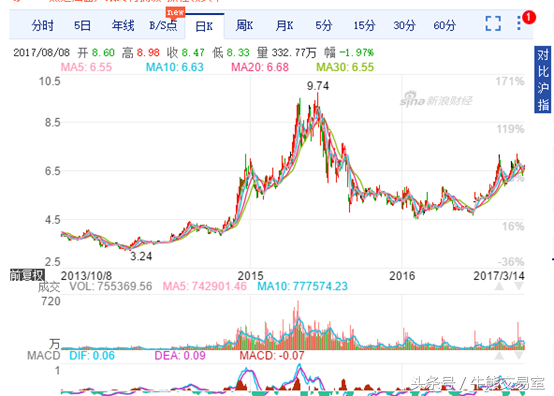This screenshot has height=396, width=554.
Task: Select the 日K tab
Action: 204,26
